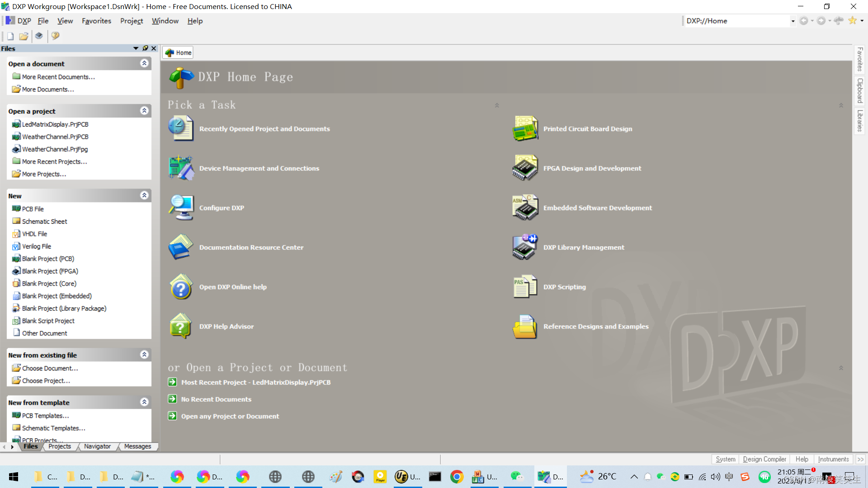Screen dimensions: 868x488
Task: Click arrow icon beside Most Recent Project
Action: 172,382
